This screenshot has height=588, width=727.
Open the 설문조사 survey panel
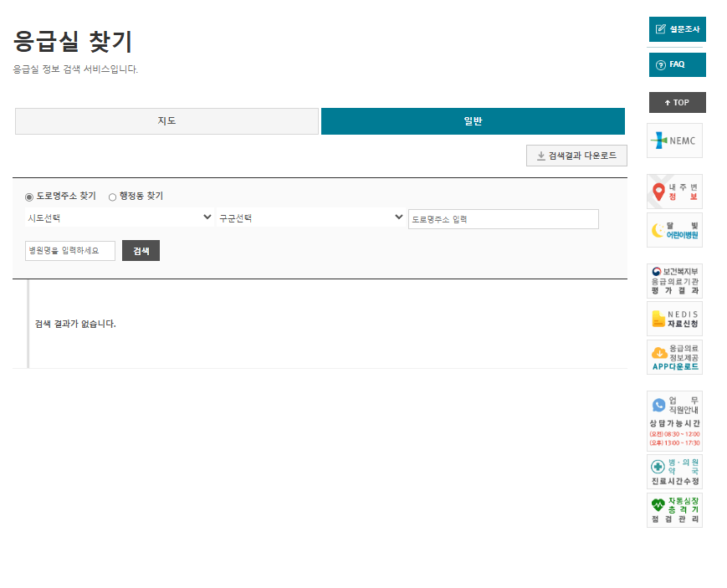click(x=676, y=28)
